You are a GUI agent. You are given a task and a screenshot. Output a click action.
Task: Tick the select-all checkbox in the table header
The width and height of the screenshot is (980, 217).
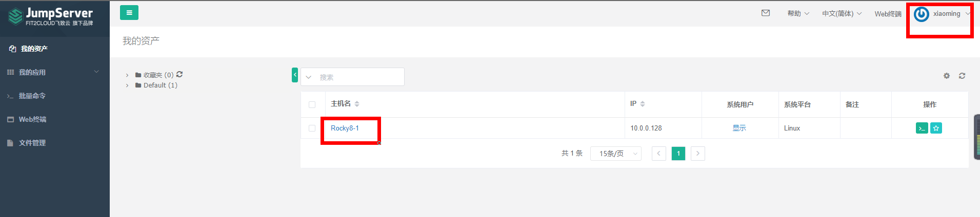coord(312,104)
